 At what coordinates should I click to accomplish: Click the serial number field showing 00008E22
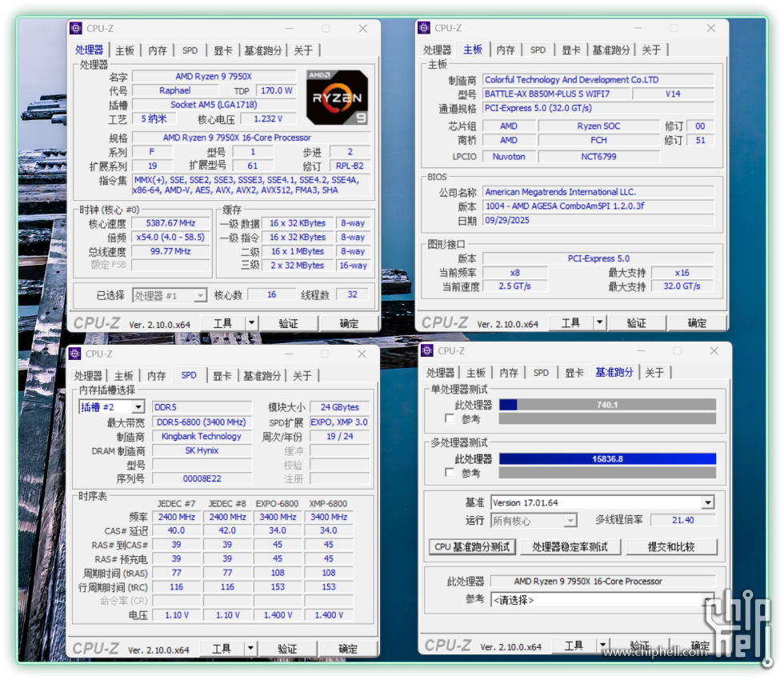pos(202,478)
